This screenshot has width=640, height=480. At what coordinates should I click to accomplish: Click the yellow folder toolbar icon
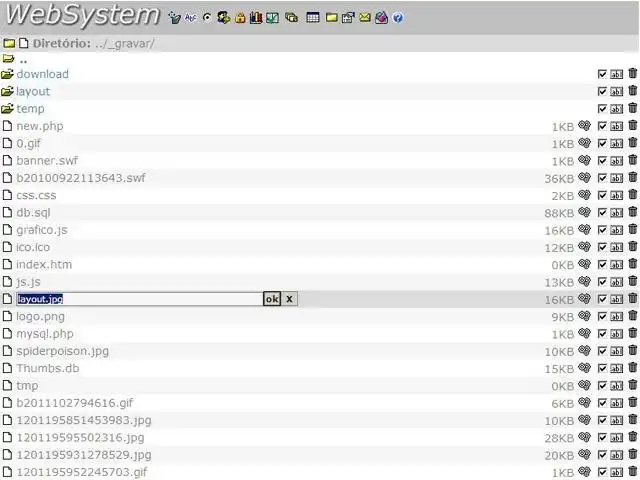click(331, 18)
